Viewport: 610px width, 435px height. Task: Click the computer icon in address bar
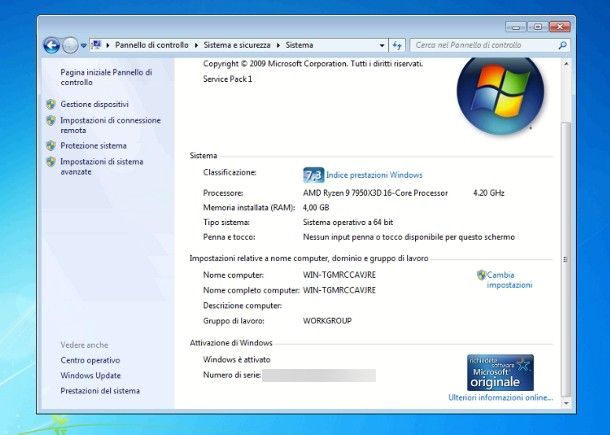coord(96,45)
